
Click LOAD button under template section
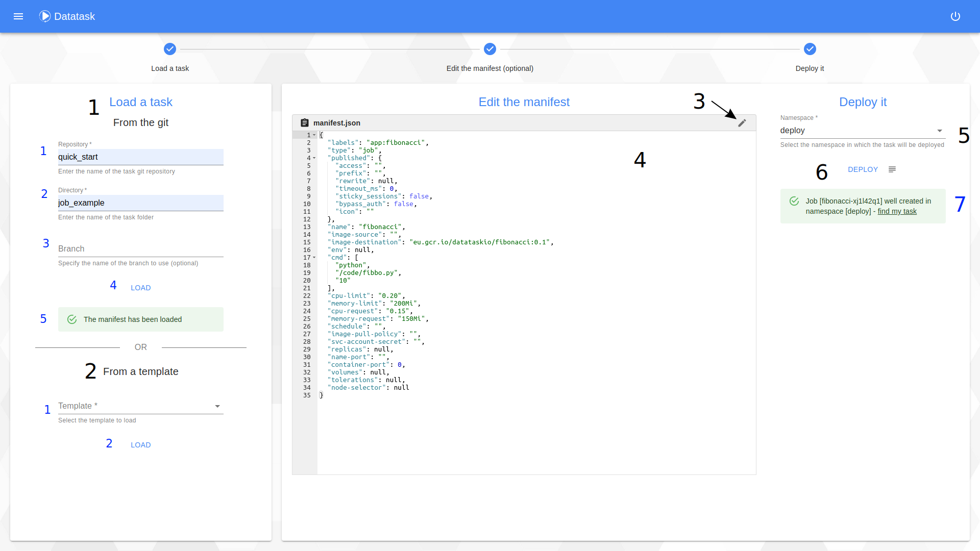pos(141,444)
